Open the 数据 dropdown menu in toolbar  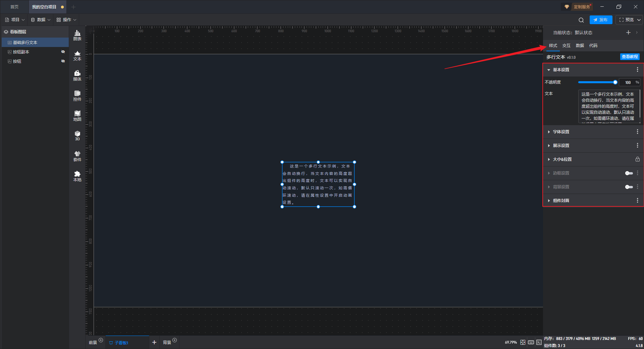coord(41,20)
